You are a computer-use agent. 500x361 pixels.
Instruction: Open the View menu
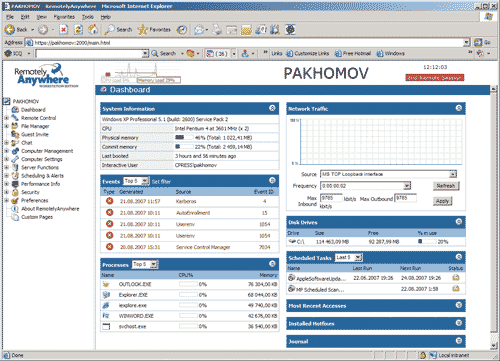point(42,17)
